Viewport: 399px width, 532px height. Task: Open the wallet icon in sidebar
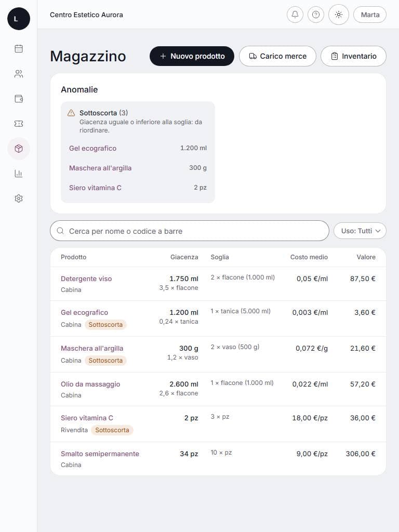pos(19,99)
